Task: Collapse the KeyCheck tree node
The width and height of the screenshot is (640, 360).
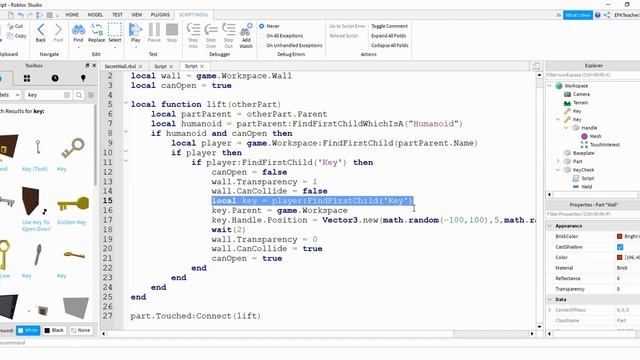Action: [558, 170]
